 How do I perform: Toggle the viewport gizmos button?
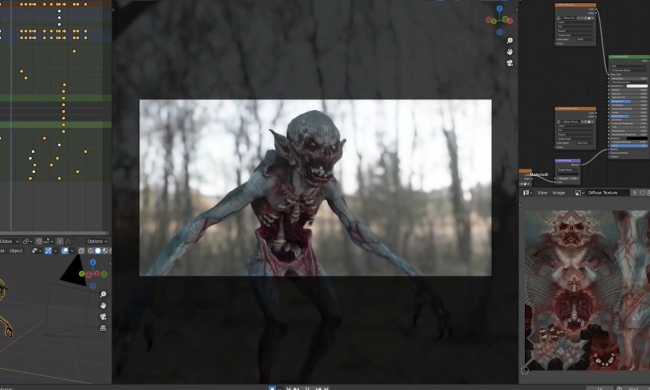pos(48,251)
